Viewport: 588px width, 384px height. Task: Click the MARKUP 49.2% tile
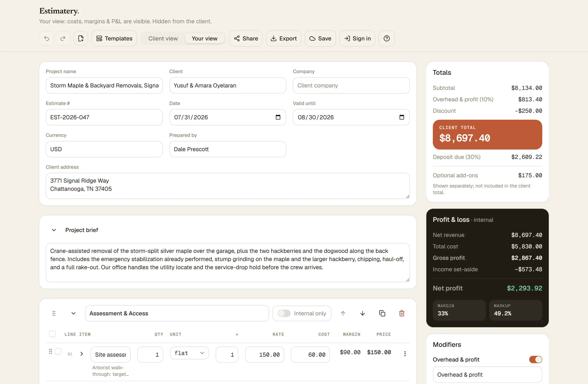(516, 310)
